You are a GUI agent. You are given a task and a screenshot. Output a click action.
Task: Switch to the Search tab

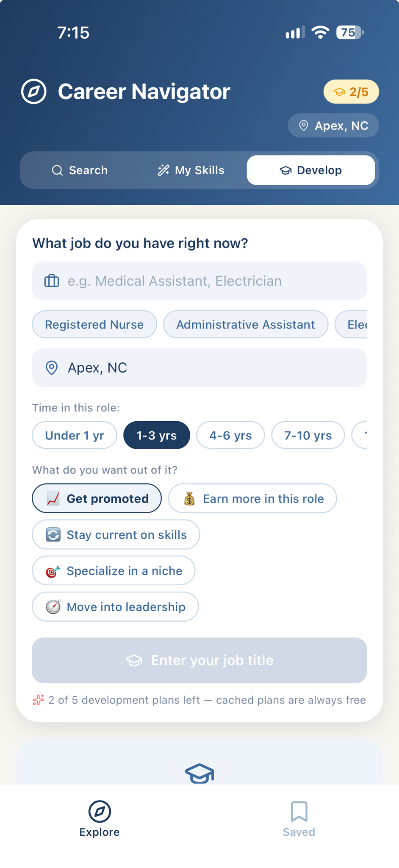[80, 170]
